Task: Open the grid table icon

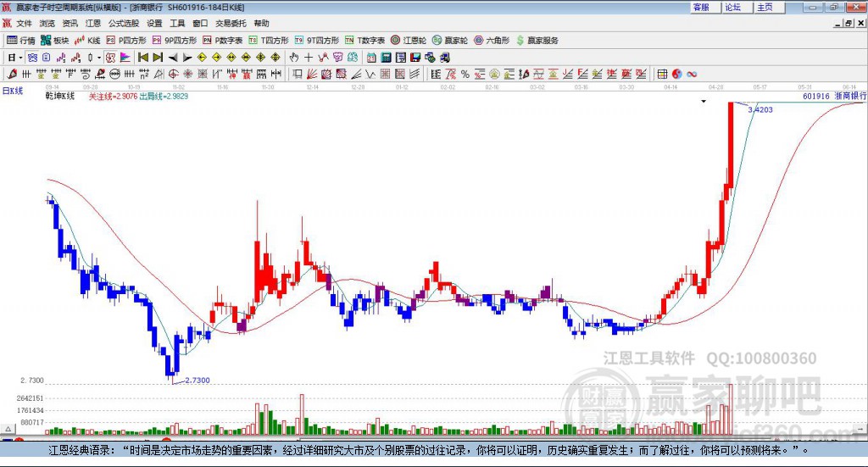Action: 662,74
